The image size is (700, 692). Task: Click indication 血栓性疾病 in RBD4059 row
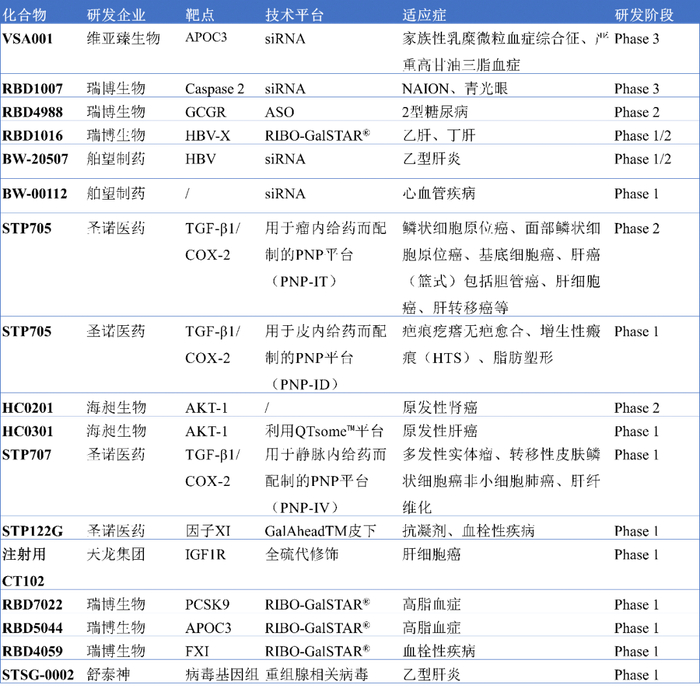[439, 651]
